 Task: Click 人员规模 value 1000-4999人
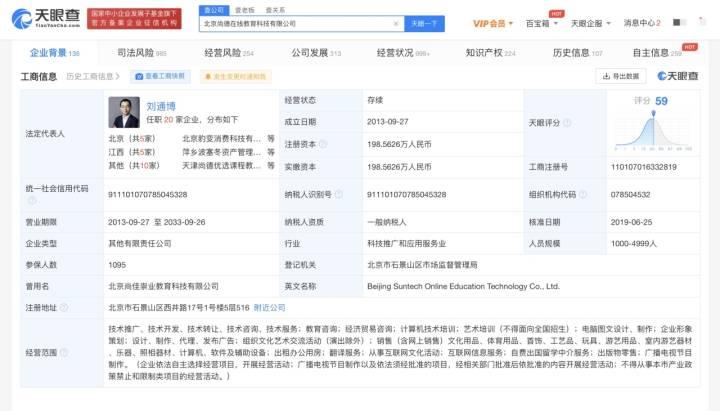[x=633, y=243]
